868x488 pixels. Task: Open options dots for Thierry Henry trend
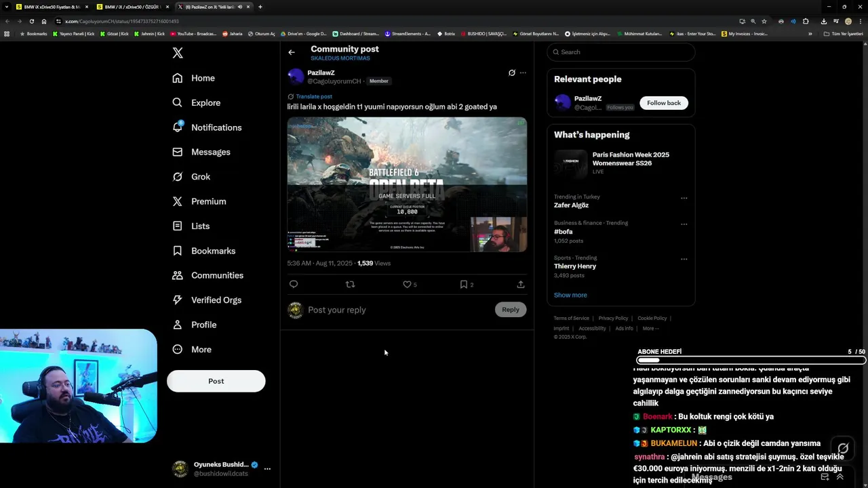[x=684, y=259]
